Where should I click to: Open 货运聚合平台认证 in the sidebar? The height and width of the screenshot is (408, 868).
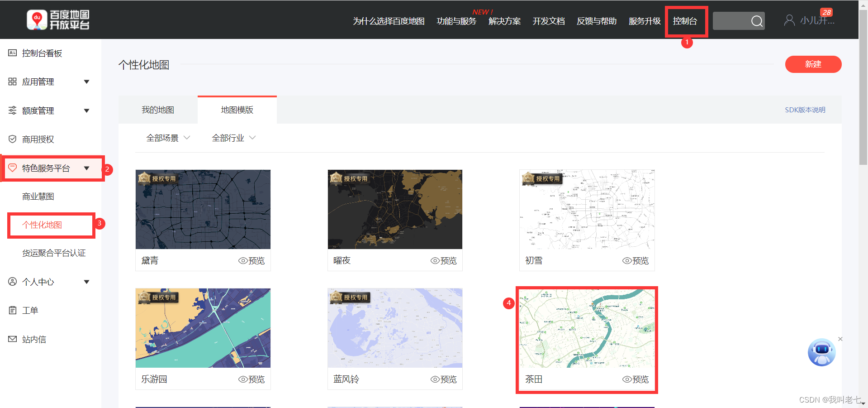point(54,253)
